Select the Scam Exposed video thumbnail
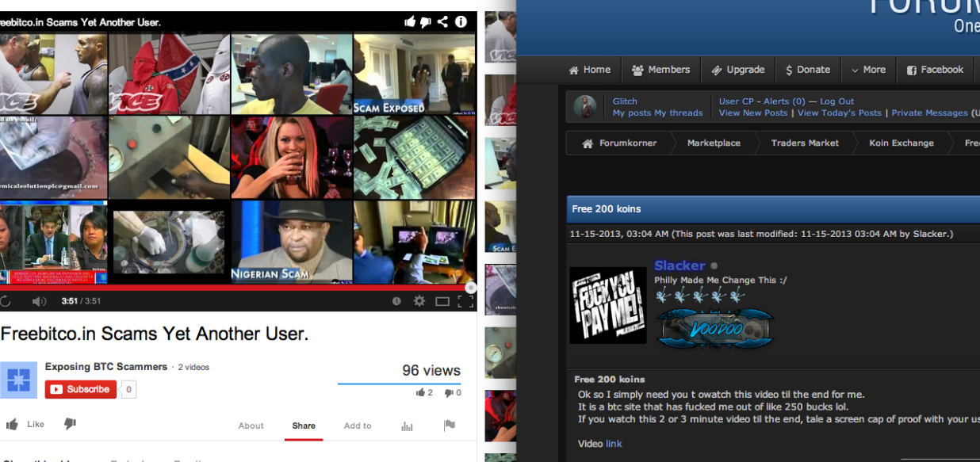 415,74
